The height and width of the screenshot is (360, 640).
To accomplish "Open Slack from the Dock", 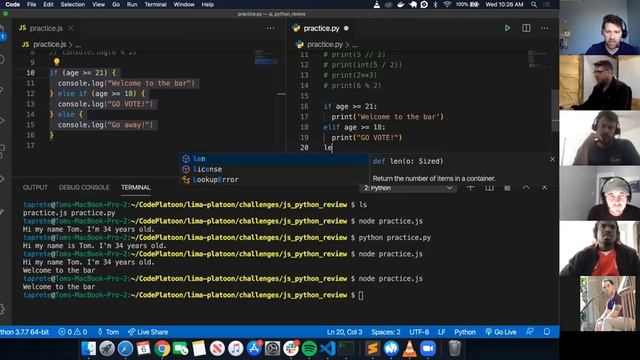I will 291,349.
